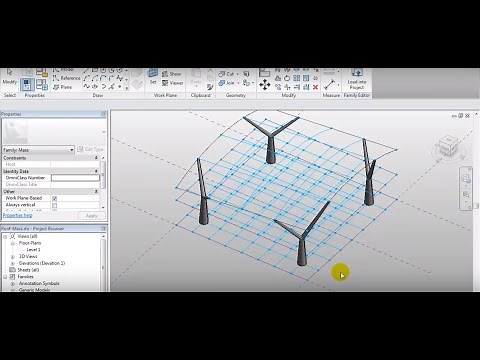Open the work plane Viewer

click(172, 83)
